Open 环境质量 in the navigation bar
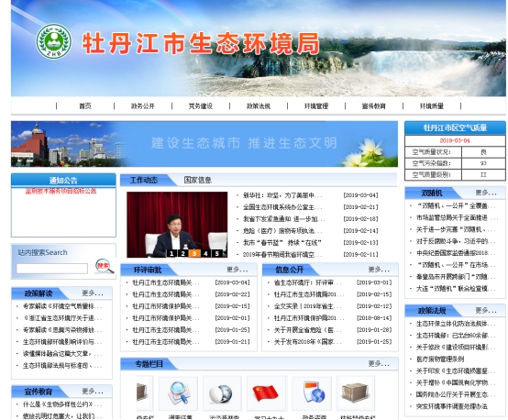This screenshot has width=508, height=420. pos(432,106)
